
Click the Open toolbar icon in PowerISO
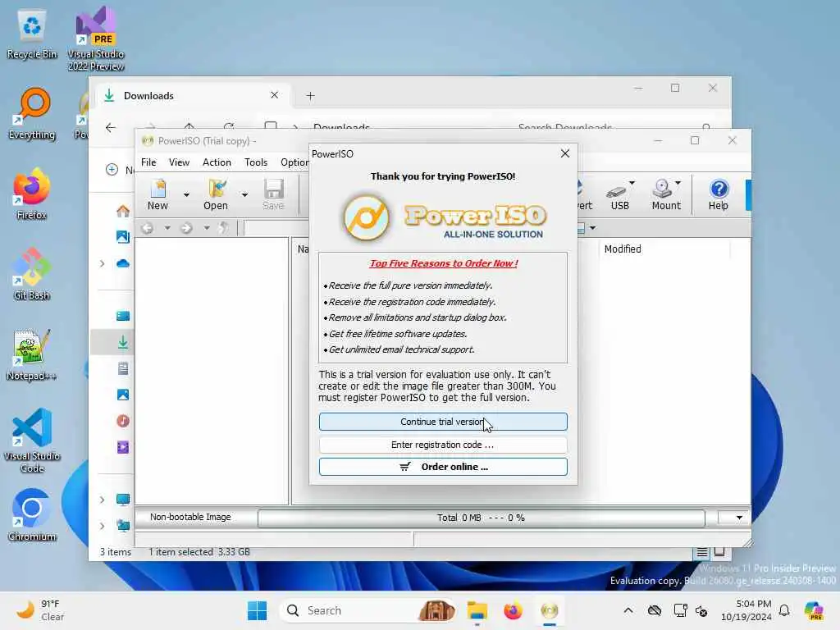(x=216, y=194)
